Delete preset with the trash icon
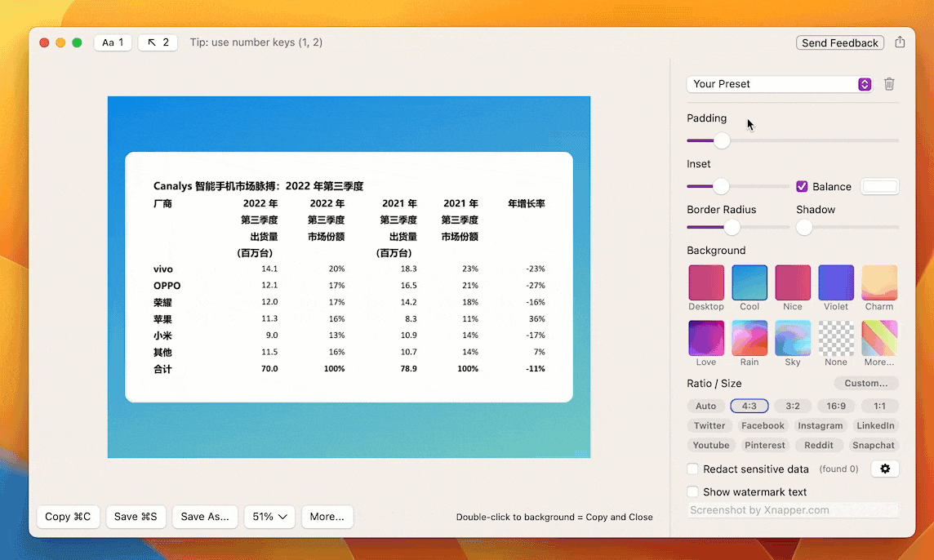Image resolution: width=934 pixels, height=560 pixels. click(x=889, y=84)
